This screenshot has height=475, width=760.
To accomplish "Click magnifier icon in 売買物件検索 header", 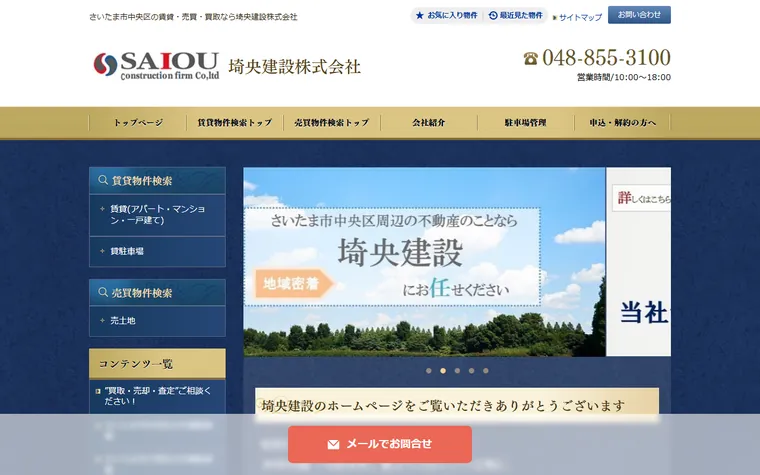I will pos(103,292).
